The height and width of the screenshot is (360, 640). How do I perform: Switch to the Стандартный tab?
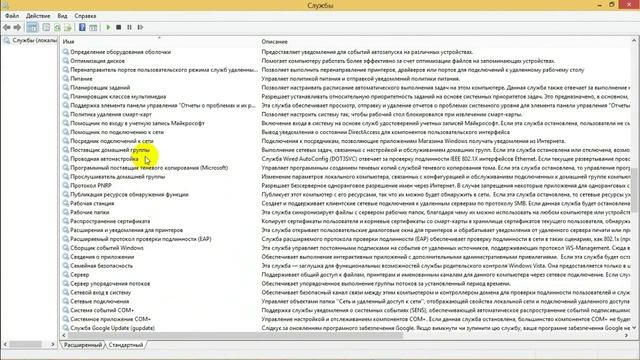tap(126, 345)
